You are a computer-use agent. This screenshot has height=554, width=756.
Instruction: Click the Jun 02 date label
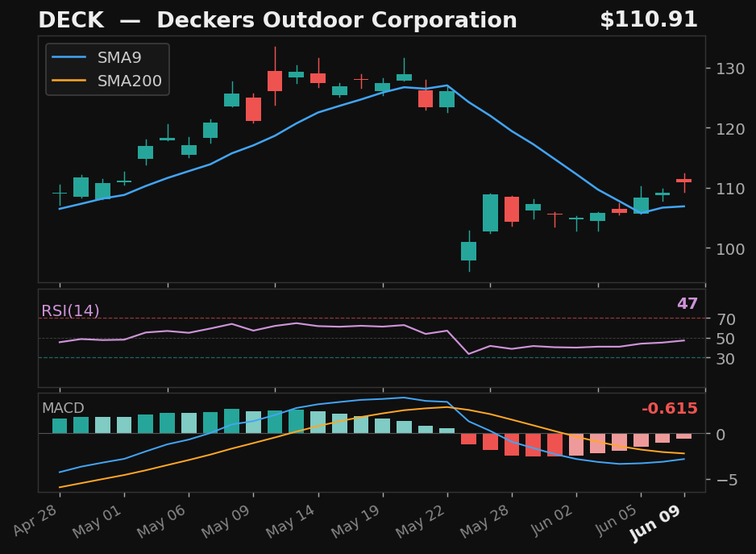pos(553,520)
